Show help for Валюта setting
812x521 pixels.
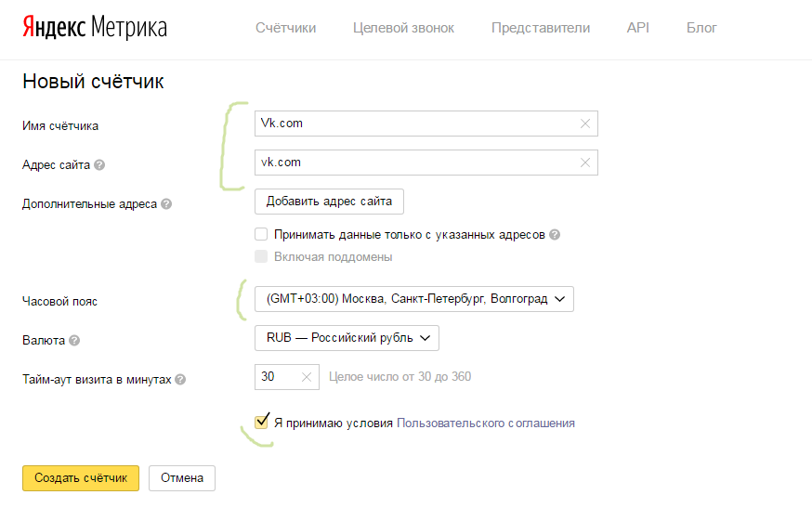click(74, 341)
